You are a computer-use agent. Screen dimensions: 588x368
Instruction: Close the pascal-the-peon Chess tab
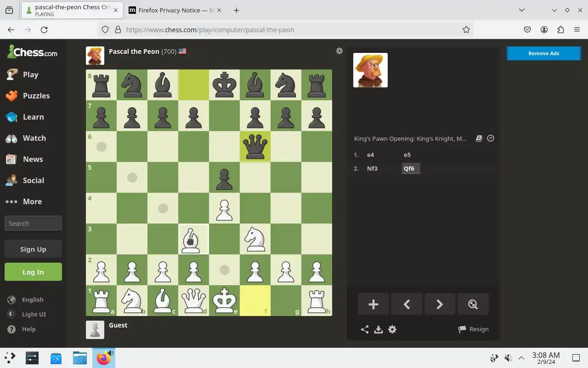(115, 10)
